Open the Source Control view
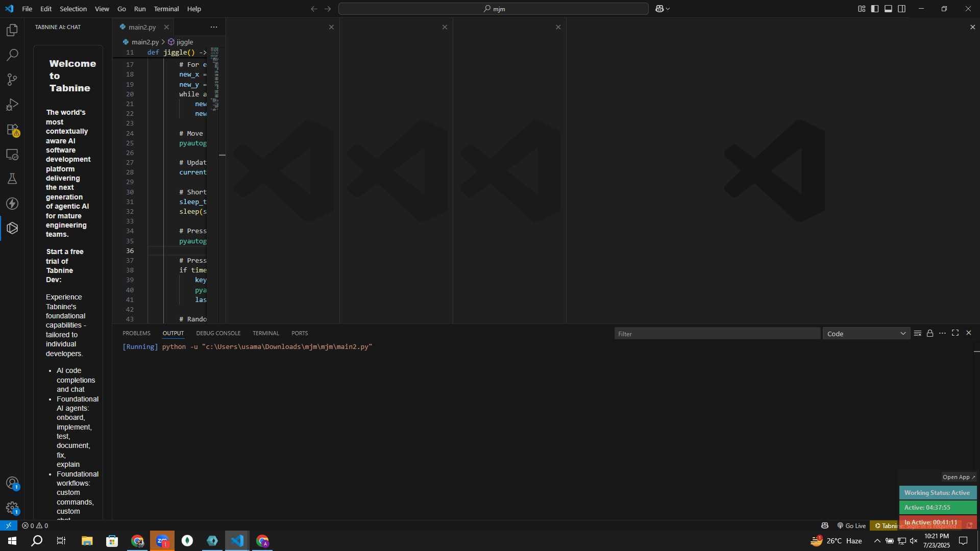The width and height of the screenshot is (980, 551). (x=12, y=80)
